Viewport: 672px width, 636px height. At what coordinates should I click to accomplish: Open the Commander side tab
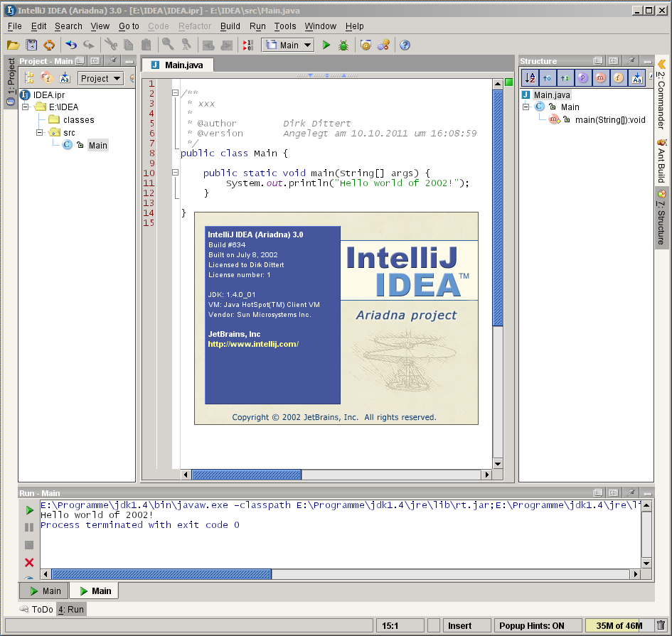662,100
